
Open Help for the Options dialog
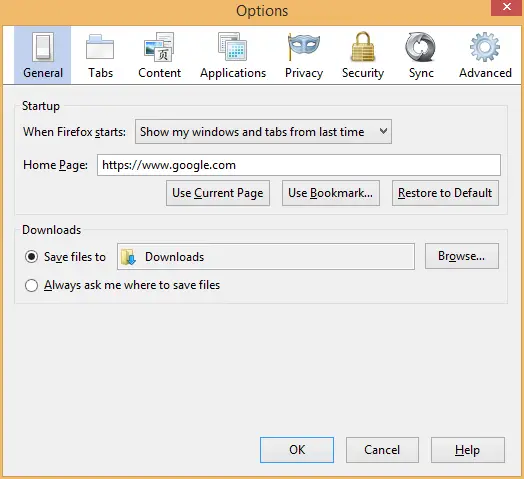click(468, 450)
